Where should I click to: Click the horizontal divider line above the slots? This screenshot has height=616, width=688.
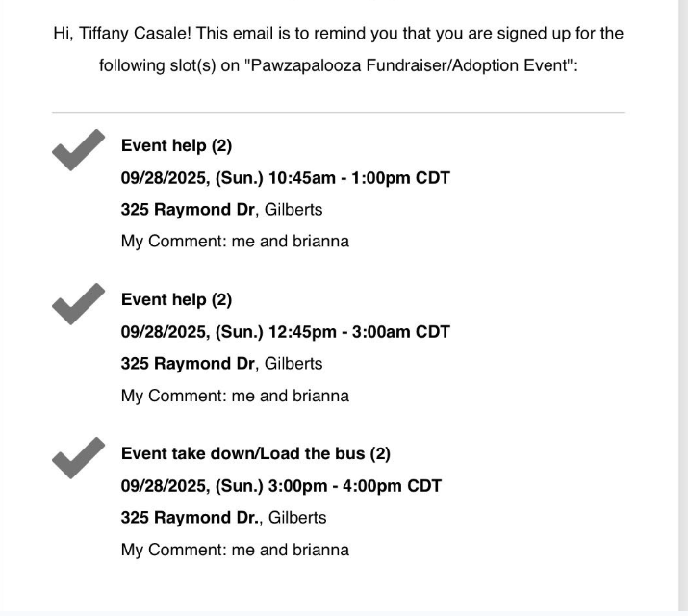339,113
